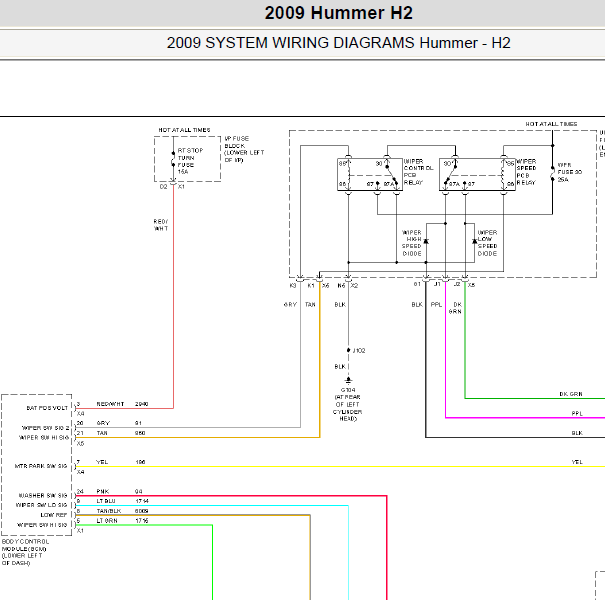
Task: Click the PNK 94 wire text
Action: click(119, 491)
